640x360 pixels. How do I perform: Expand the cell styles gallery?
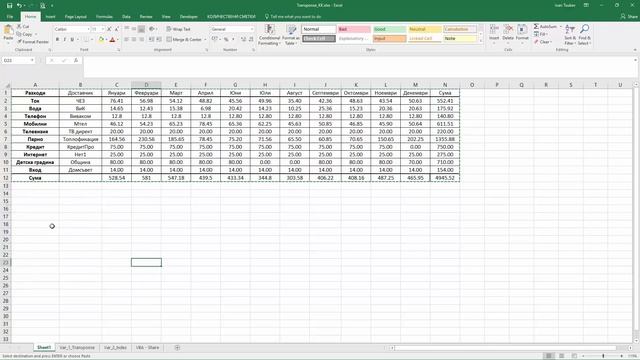480,41
